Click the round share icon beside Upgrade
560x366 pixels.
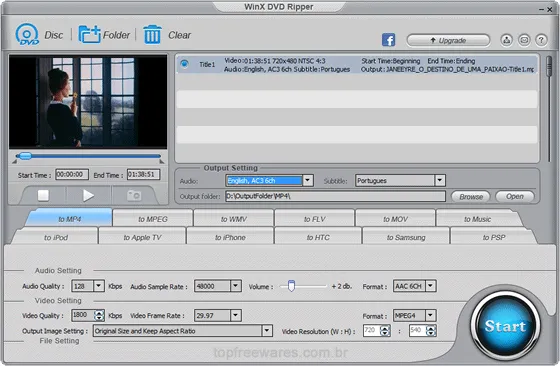click(x=506, y=40)
